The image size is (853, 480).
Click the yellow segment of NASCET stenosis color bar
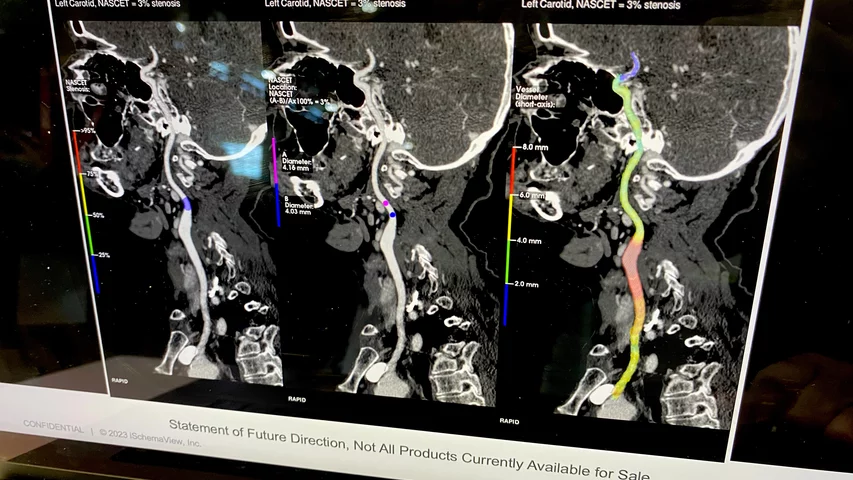point(84,195)
